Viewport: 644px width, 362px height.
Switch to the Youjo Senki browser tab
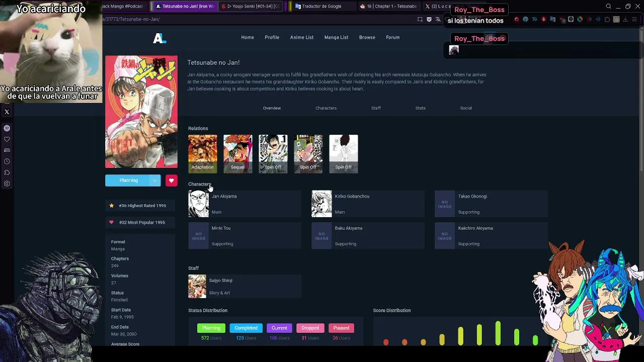tap(251, 7)
